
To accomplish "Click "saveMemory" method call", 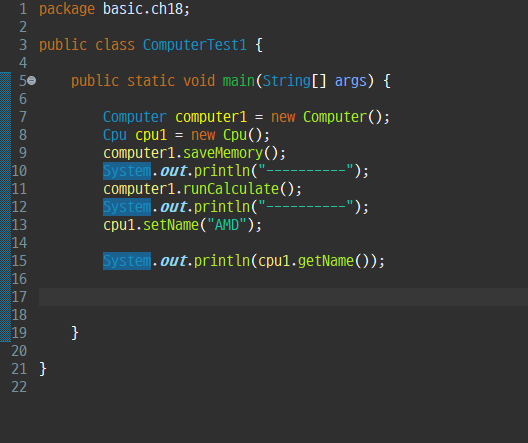I will pos(223,153).
